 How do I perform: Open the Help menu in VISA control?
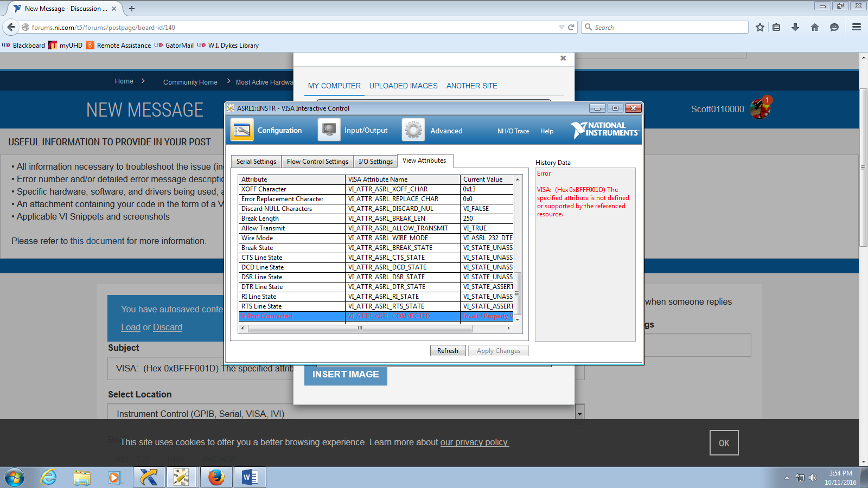(547, 131)
